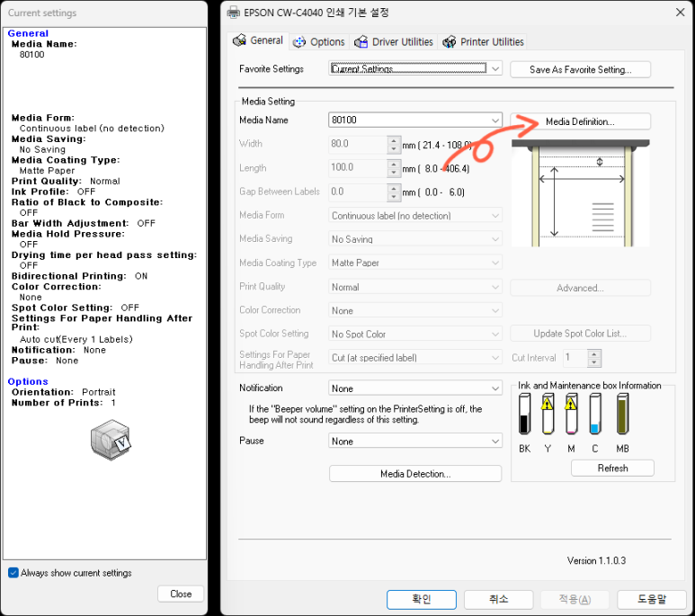Click the printer preview icon in Current settings
The width and height of the screenshot is (695, 616).
coord(111,440)
